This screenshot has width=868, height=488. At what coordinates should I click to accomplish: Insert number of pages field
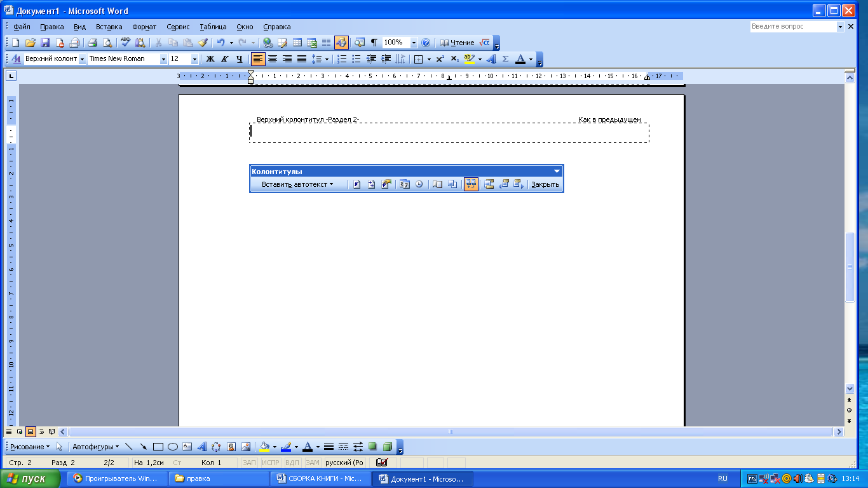(x=372, y=184)
